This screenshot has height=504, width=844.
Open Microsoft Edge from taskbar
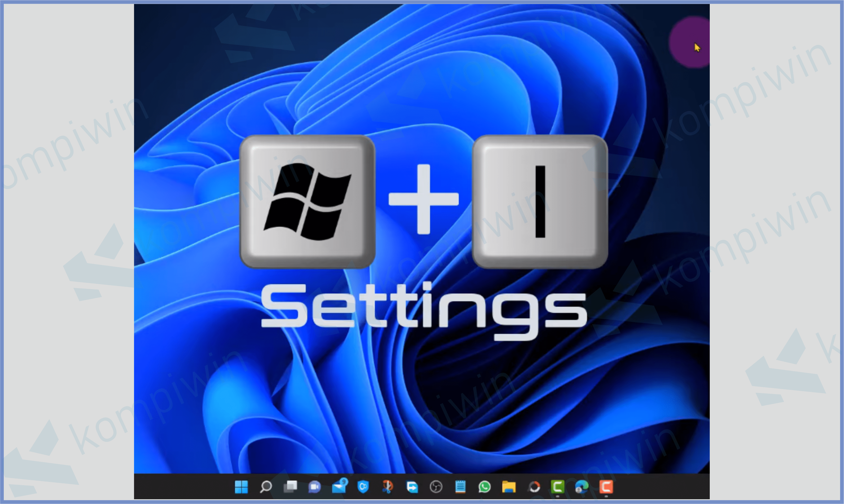[x=582, y=487]
